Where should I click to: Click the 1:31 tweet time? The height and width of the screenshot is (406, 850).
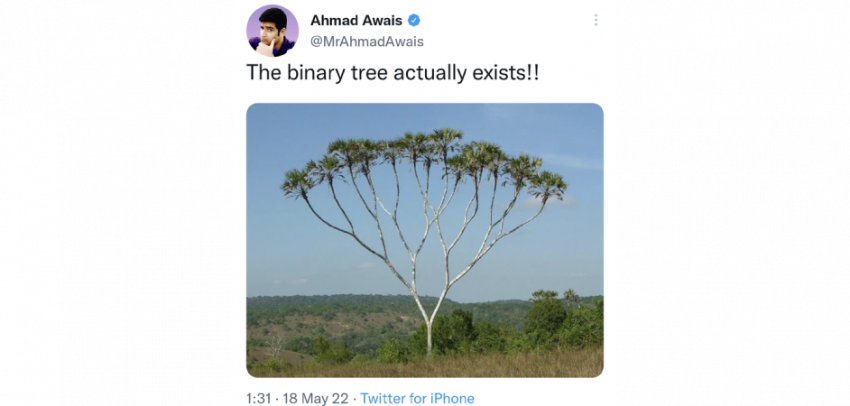tap(259, 398)
